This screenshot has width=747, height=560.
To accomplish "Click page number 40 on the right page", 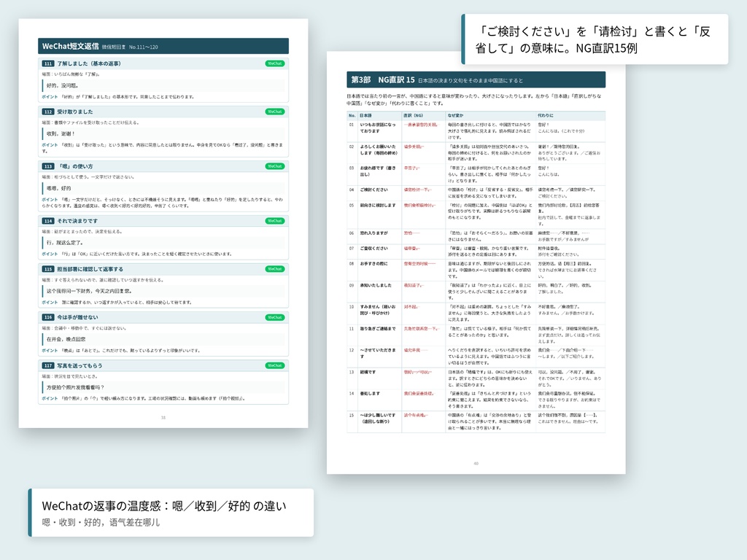I will 476,463.
